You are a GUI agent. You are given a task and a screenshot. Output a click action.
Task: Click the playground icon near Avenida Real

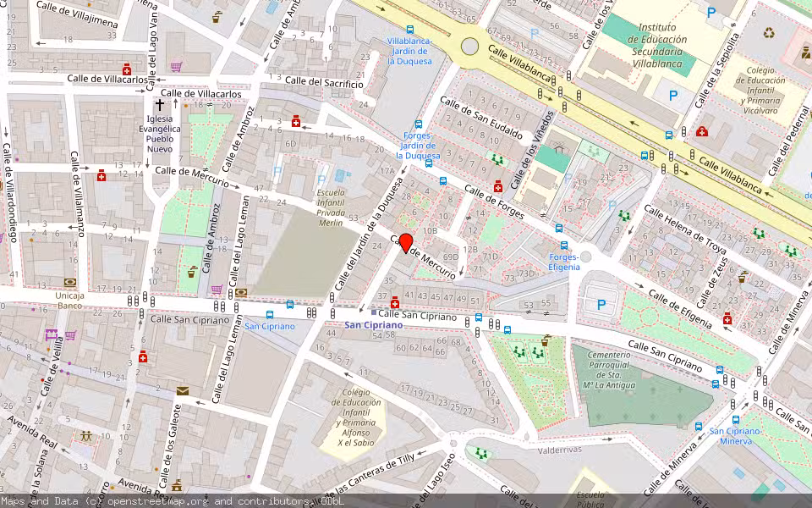pos(85,436)
